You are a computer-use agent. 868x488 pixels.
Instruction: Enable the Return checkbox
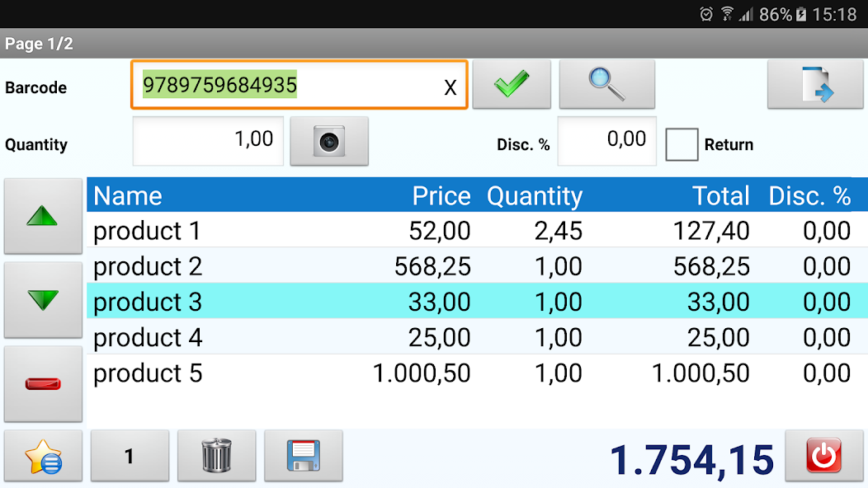(x=682, y=144)
